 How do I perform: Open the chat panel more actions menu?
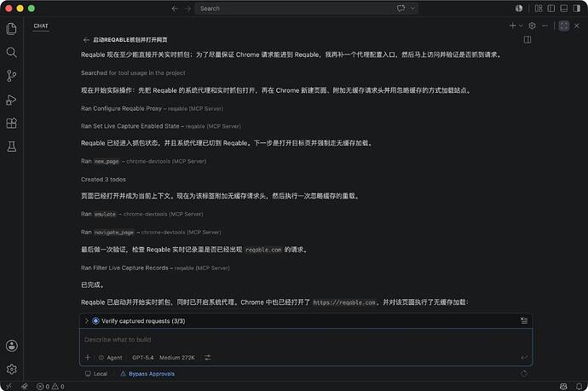545,26
